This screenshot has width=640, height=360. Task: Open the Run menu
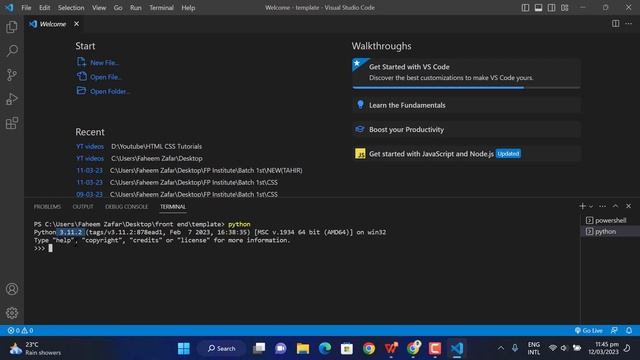(136, 8)
